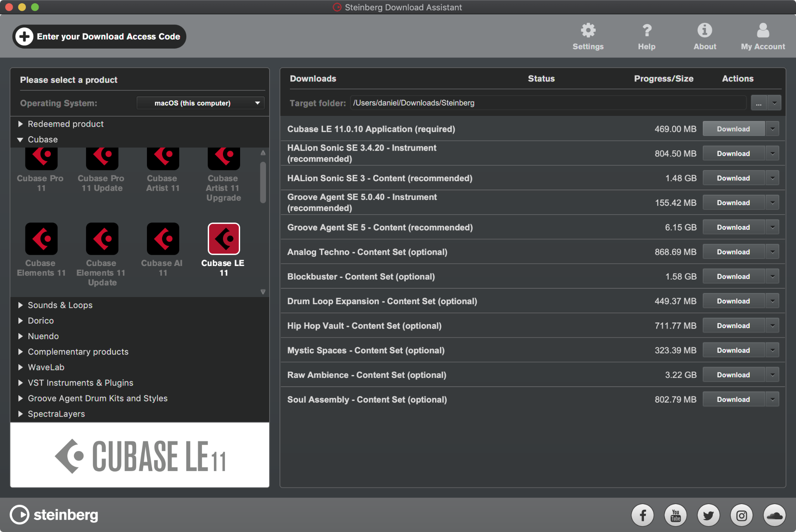This screenshot has width=796, height=532.
Task: Download Raw Ambience Content Set
Action: [x=733, y=375]
